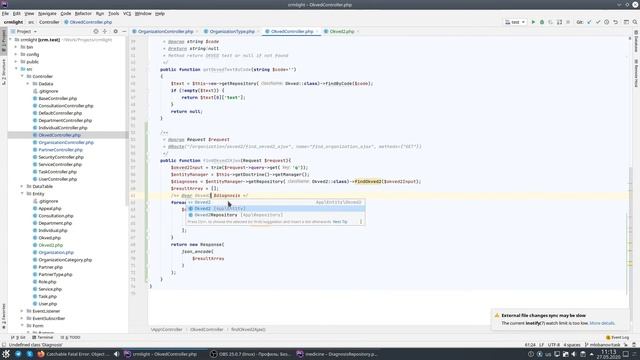Open Organization.php in Entity folder

(x=56, y=253)
